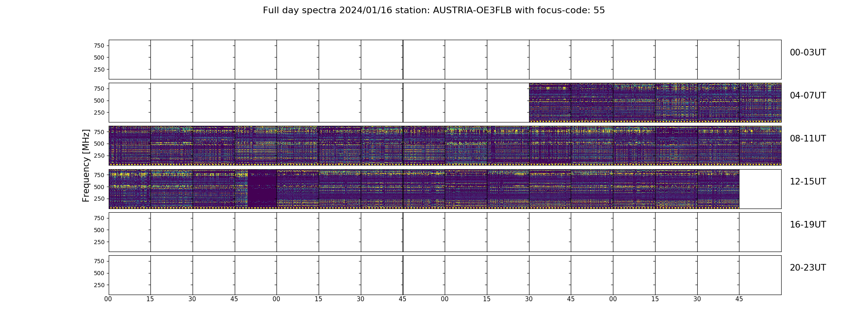The height and width of the screenshot is (331, 868).
Task: Click the 750 tick label of the 16-19UT row
Action: pyautogui.click(x=99, y=218)
